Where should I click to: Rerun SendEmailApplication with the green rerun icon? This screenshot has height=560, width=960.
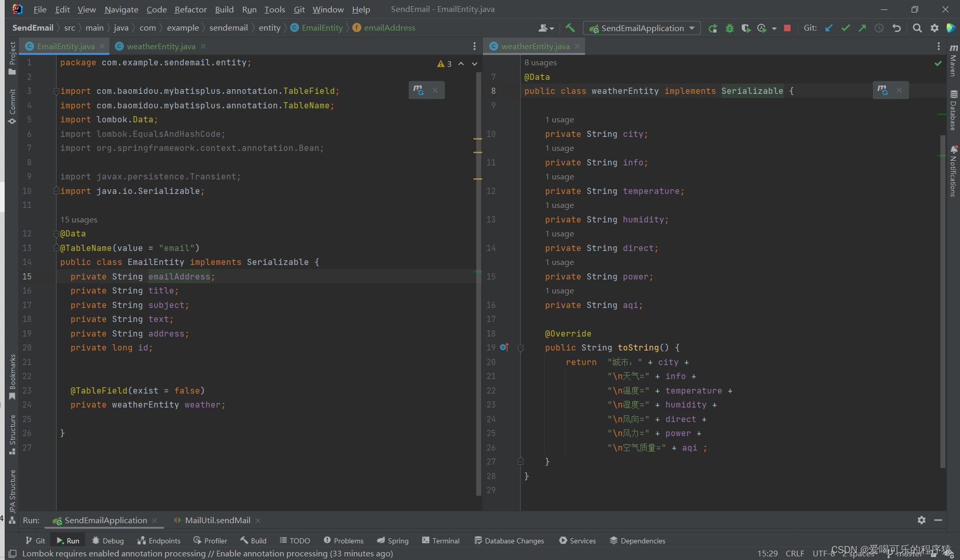[x=713, y=28]
